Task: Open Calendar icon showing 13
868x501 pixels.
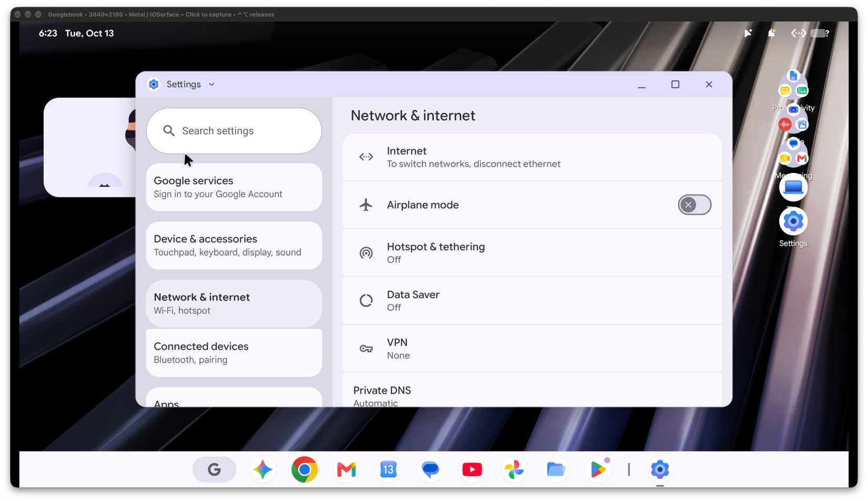Action: [x=388, y=469]
